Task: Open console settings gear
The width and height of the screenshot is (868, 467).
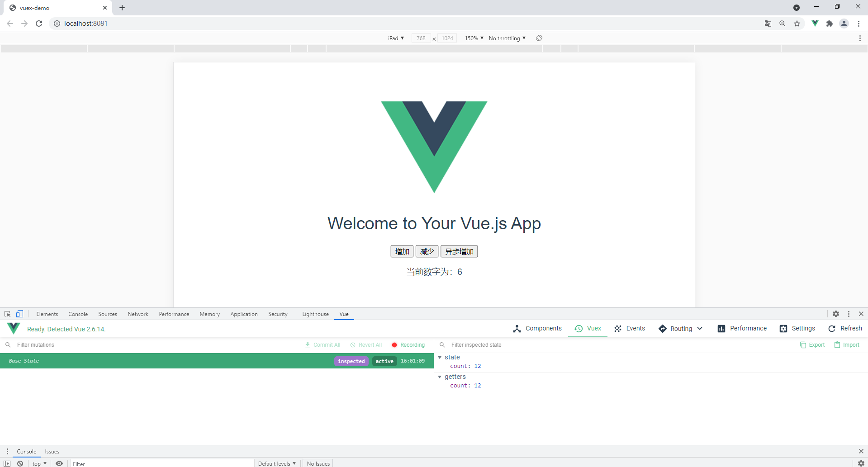Action: pos(861,463)
